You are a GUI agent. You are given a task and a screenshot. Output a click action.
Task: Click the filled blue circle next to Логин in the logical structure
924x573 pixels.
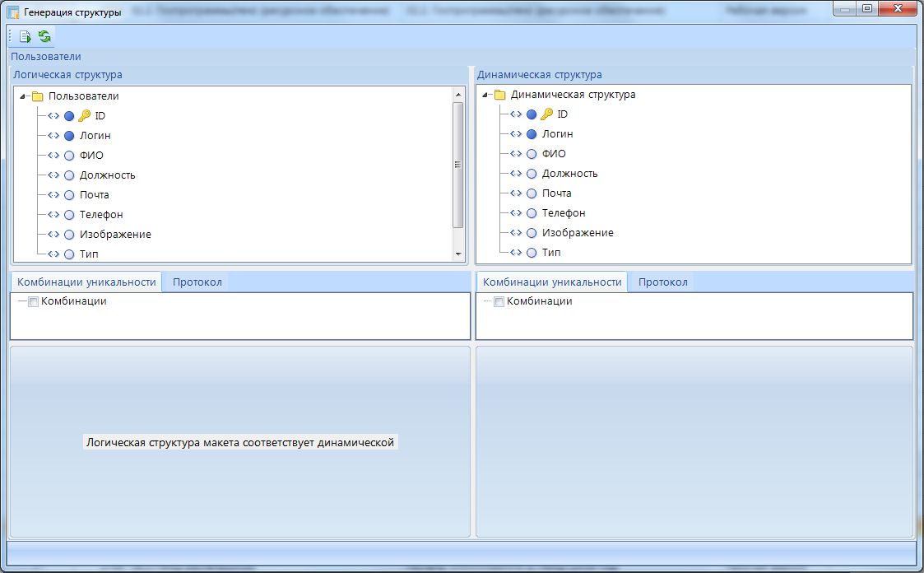(x=69, y=136)
